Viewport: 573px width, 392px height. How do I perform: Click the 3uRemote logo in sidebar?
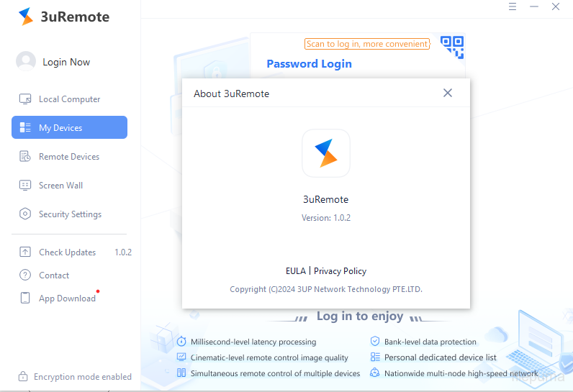tap(26, 17)
